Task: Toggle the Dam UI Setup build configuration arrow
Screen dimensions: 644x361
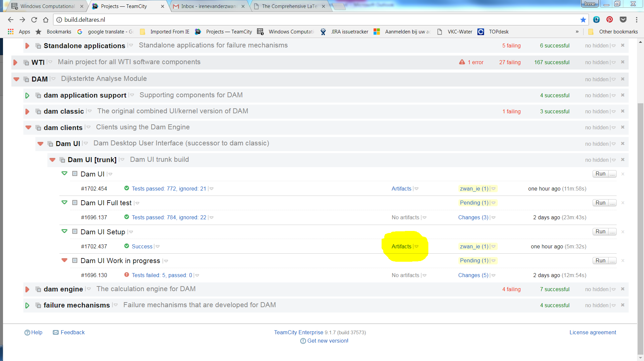Action: (x=64, y=231)
